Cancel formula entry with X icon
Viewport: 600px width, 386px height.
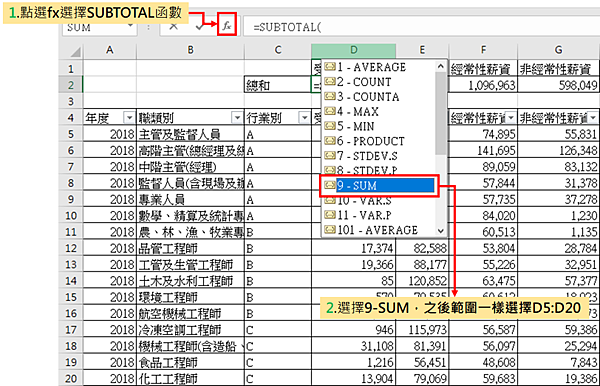173,26
